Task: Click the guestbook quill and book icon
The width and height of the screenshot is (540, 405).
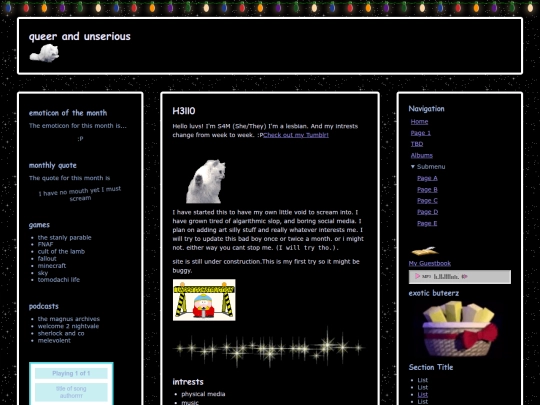Action: [424, 251]
